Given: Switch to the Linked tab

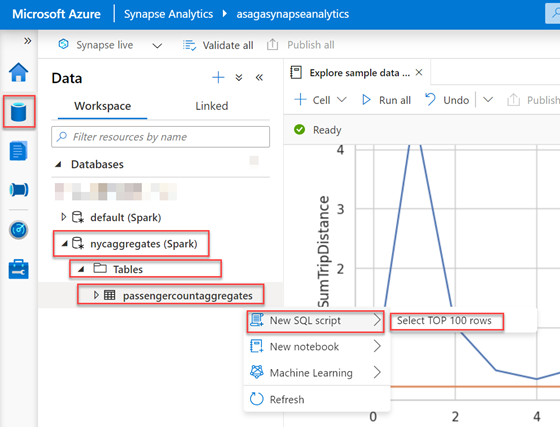Looking at the screenshot, I should pos(212,106).
